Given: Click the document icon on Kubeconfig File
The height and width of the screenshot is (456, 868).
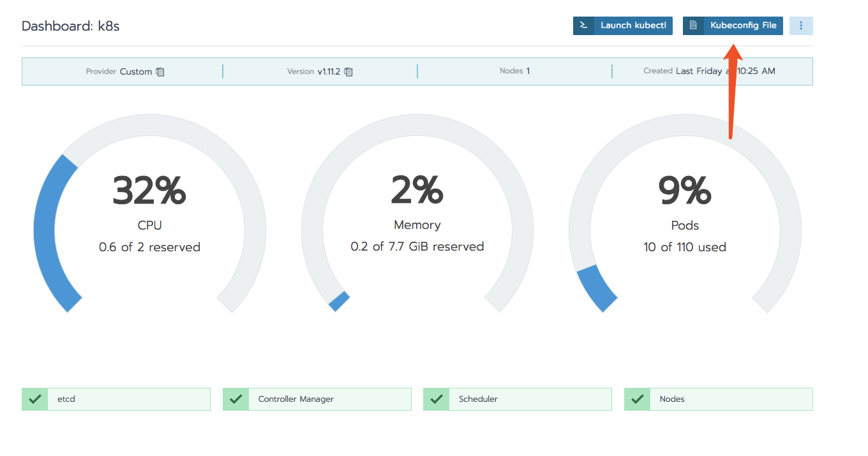Looking at the screenshot, I should click(x=693, y=26).
